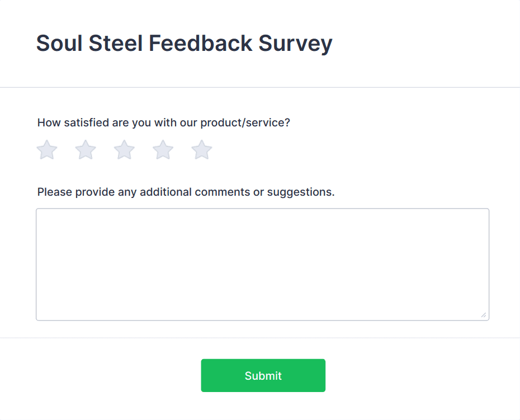Focus the suggestions input box

[x=262, y=263]
